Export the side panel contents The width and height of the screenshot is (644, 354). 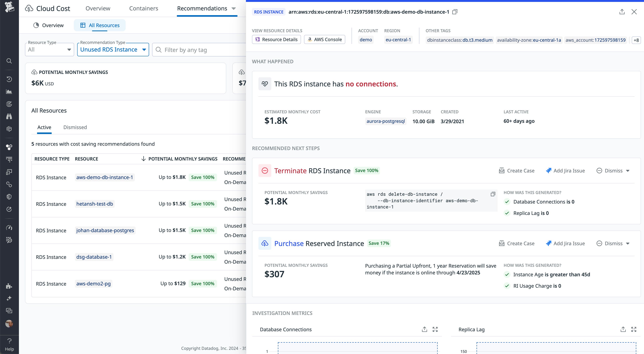click(622, 12)
